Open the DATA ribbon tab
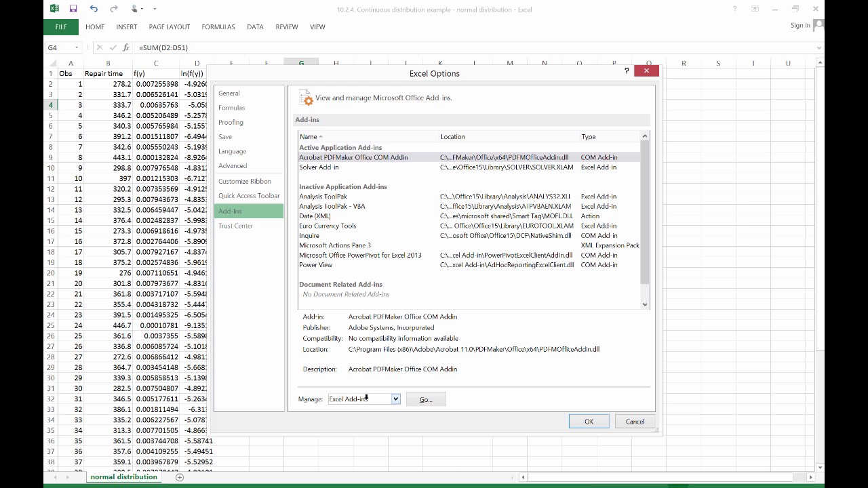868x488 pixels. pyautogui.click(x=256, y=27)
